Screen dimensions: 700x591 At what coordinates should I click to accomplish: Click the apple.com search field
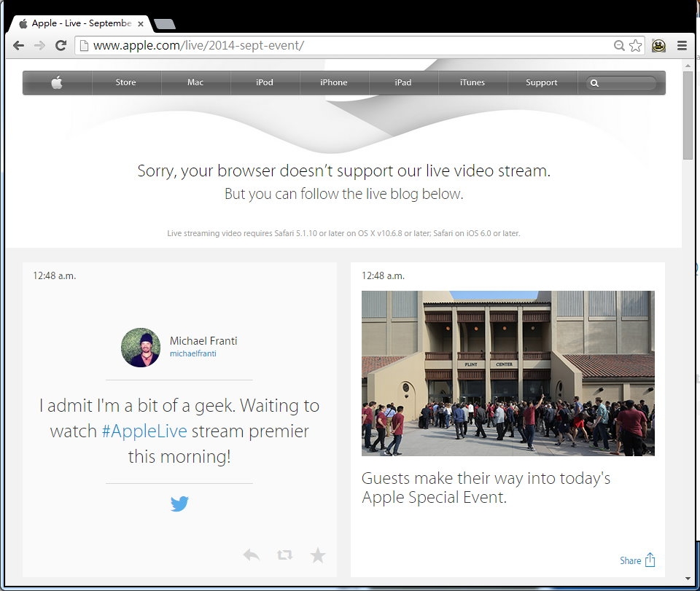621,83
